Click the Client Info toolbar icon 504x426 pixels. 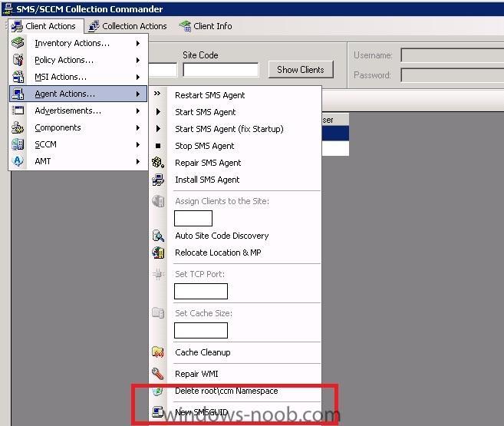185,26
